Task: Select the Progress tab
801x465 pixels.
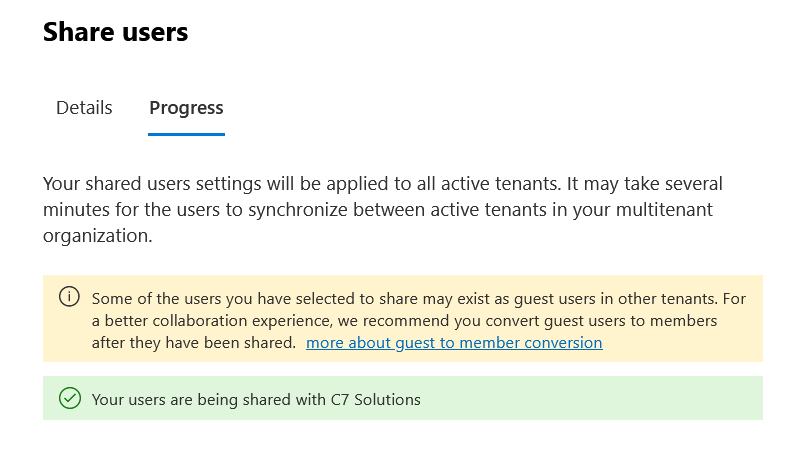Action: pos(186,108)
